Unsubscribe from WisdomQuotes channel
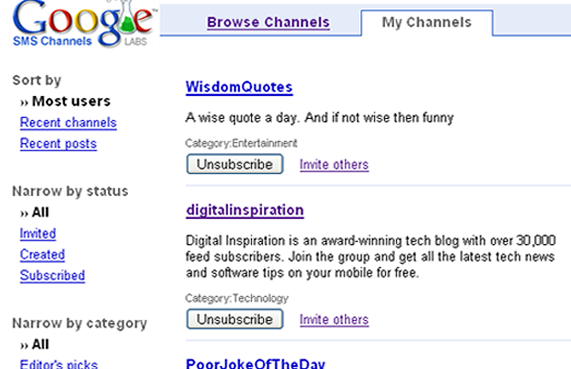This screenshot has height=369, width=571. point(235,164)
